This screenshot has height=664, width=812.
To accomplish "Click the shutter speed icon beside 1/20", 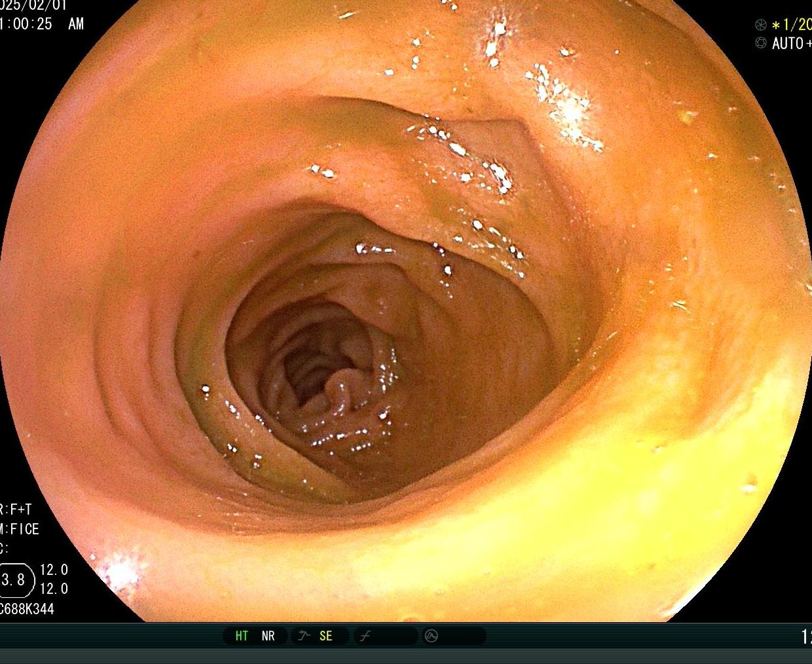I will click(760, 25).
